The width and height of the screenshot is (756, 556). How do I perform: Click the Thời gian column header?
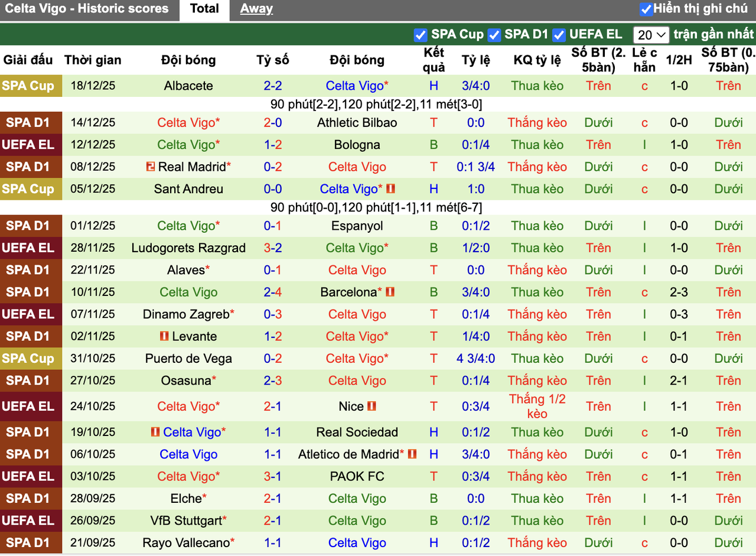tap(93, 60)
